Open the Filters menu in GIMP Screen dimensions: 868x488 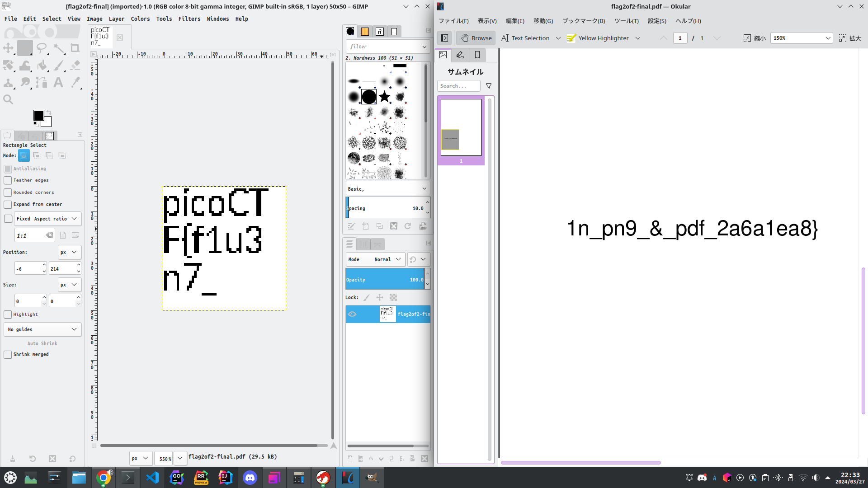point(189,19)
